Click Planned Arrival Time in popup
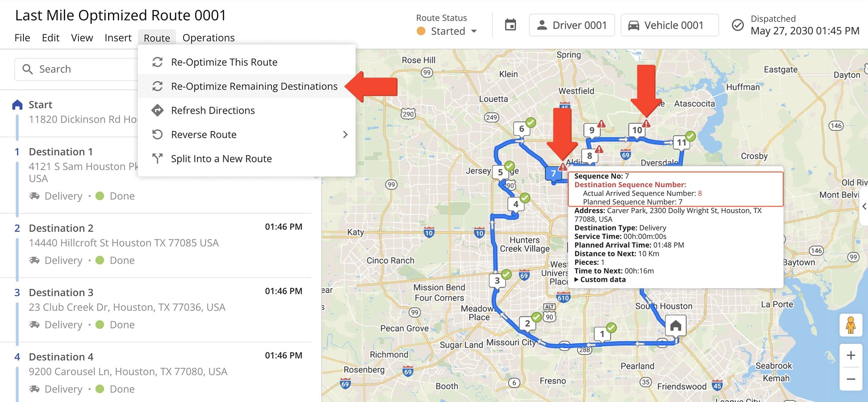Viewport: 868px width, 402px height. 629,245
